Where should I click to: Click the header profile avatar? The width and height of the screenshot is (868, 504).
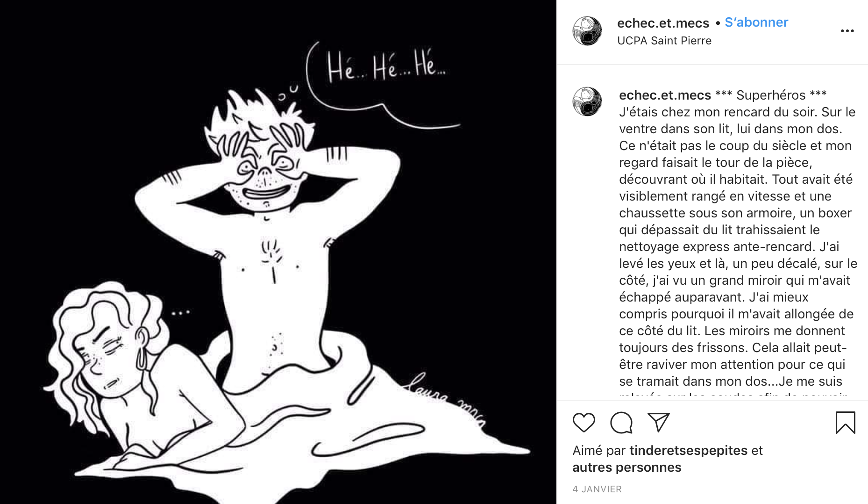click(x=587, y=31)
